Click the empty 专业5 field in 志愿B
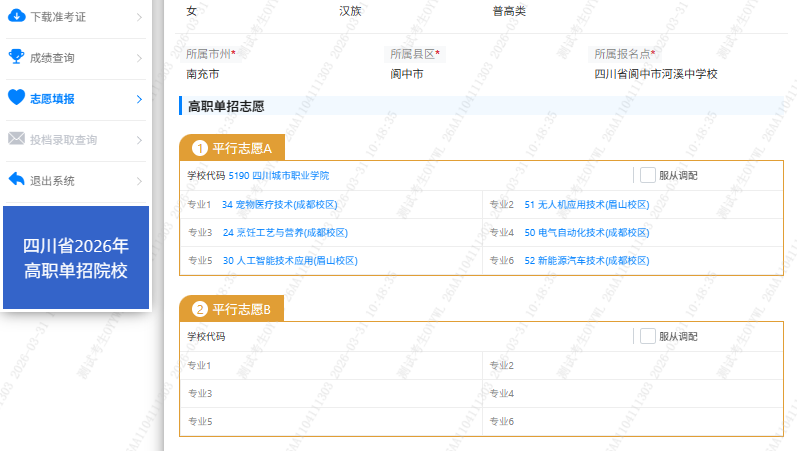The width and height of the screenshot is (797, 451). pos(331,422)
